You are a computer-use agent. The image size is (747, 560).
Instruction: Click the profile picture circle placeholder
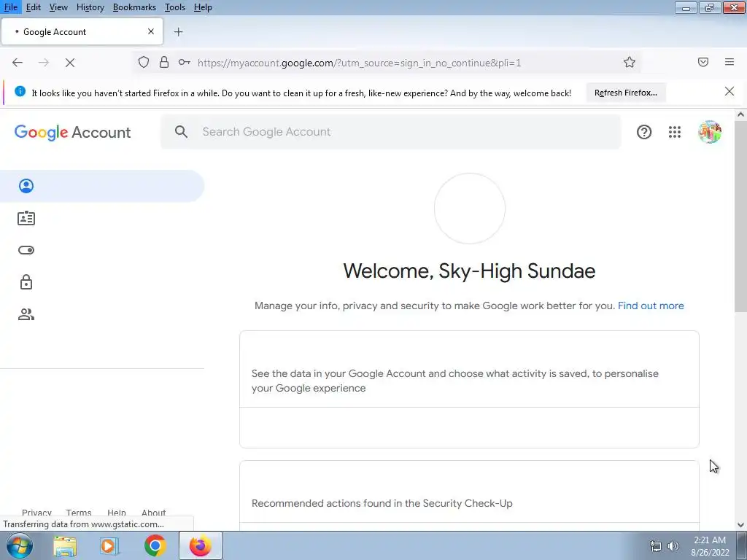click(x=470, y=209)
